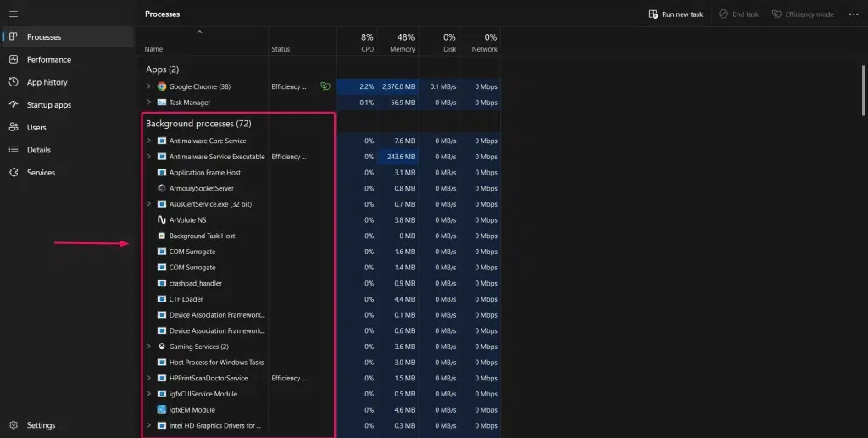Click the 2.2% CPU value for Chrome
The height and width of the screenshot is (438, 868).
[x=366, y=86]
